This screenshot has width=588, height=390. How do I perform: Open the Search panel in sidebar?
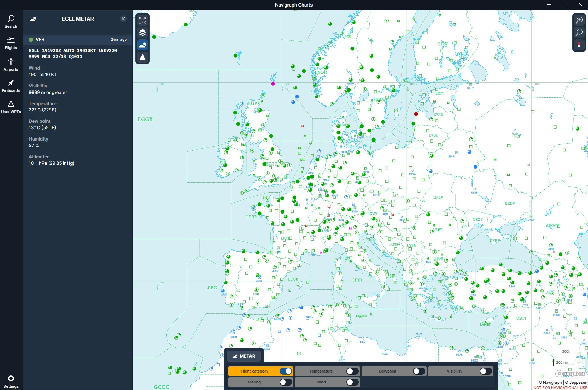[11, 22]
